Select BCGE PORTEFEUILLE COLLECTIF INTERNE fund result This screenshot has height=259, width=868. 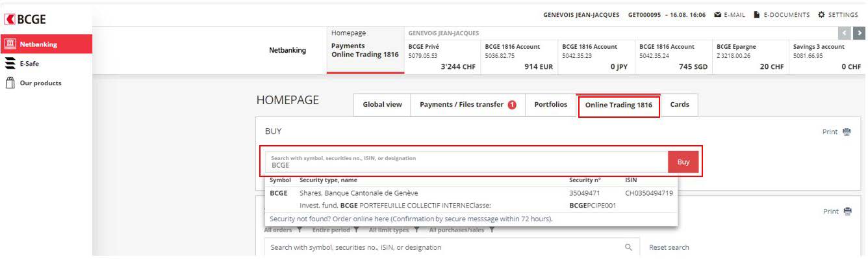tap(471, 206)
